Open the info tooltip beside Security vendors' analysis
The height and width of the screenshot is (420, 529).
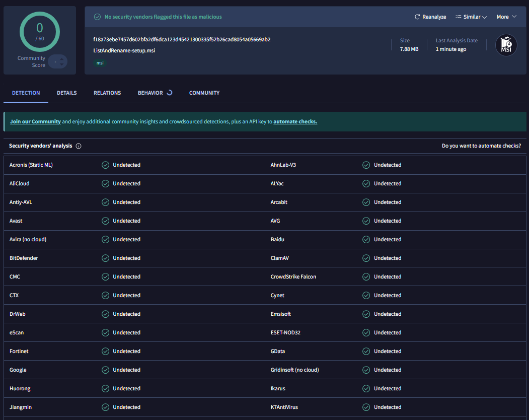[79, 146]
